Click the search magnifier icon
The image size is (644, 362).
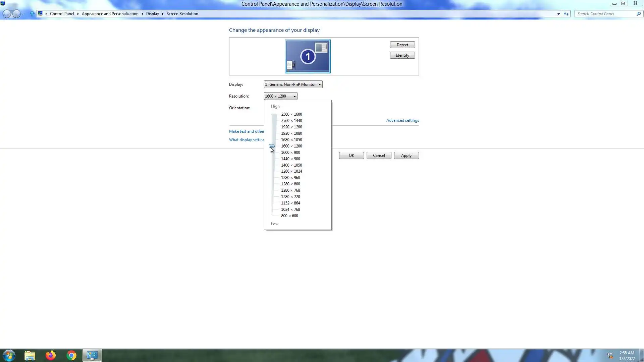coord(638,14)
